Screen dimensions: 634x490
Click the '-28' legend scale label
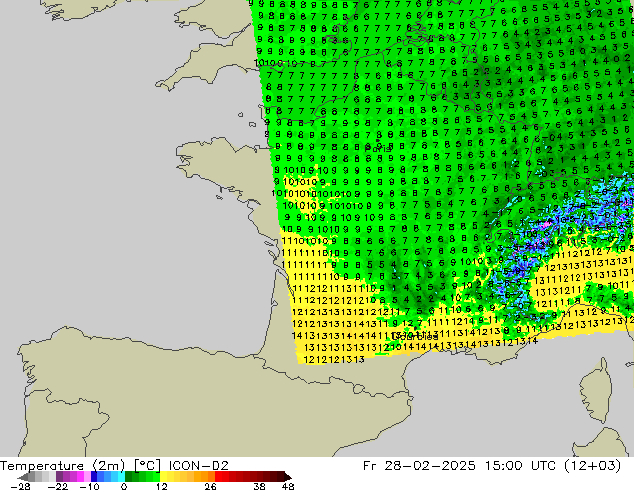coord(20,486)
